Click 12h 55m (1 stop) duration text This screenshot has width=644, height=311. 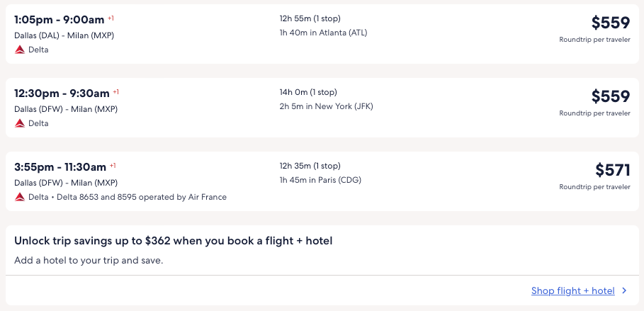[x=315, y=18]
